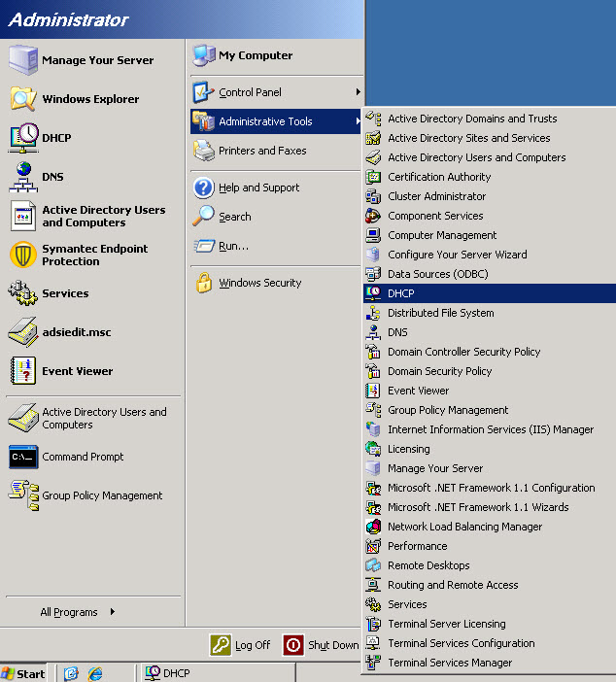Open Distributed File System

(x=490, y=313)
